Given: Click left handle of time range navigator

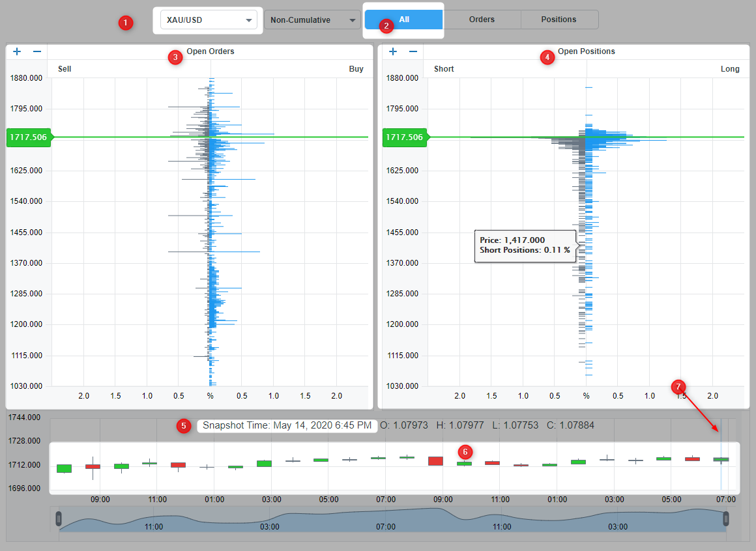Looking at the screenshot, I should [x=59, y=518].
